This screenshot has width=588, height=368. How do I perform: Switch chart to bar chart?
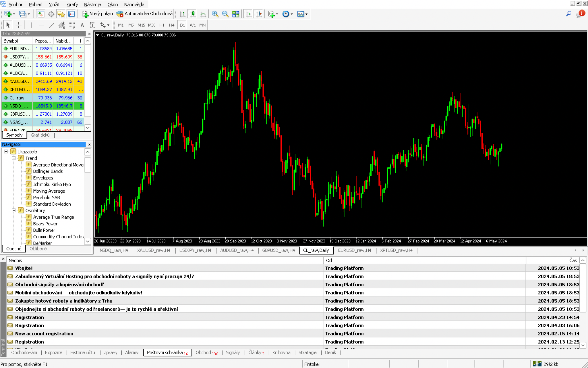click(182, 14)
